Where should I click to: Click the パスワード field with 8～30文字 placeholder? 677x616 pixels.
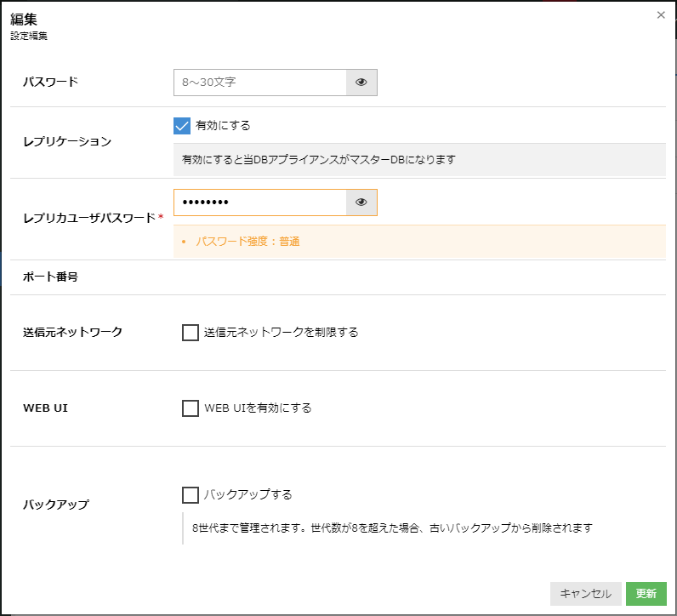(x=260, y=83)
